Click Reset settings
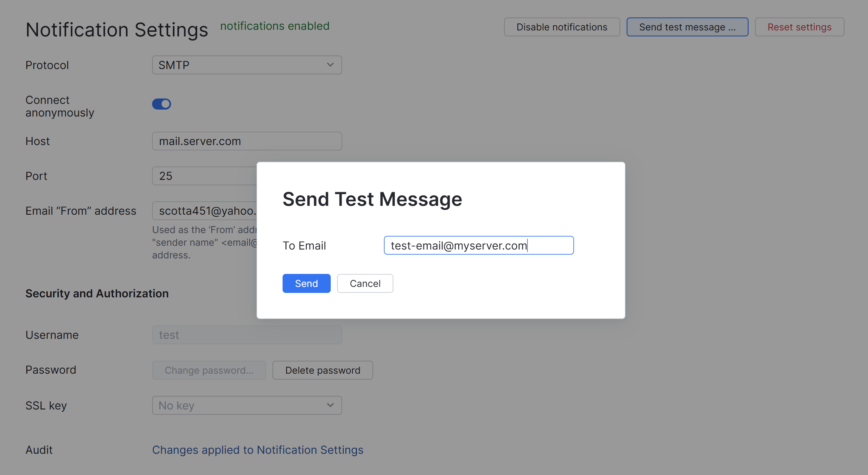The height and width of the screenshot is (475, 868). click(x=799, y=27)
